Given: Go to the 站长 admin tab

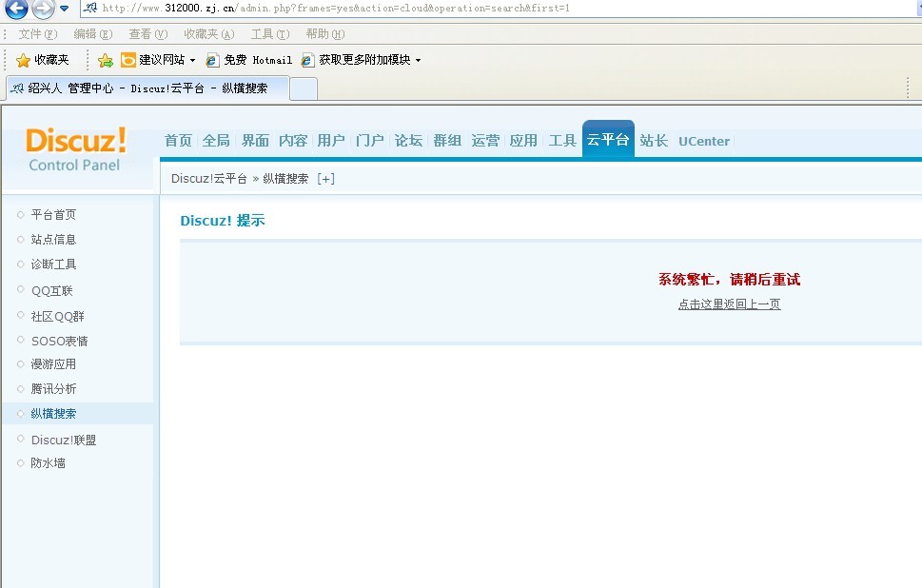Looking at the screenshot, I should pyautogui.click(x=654, y=141).
